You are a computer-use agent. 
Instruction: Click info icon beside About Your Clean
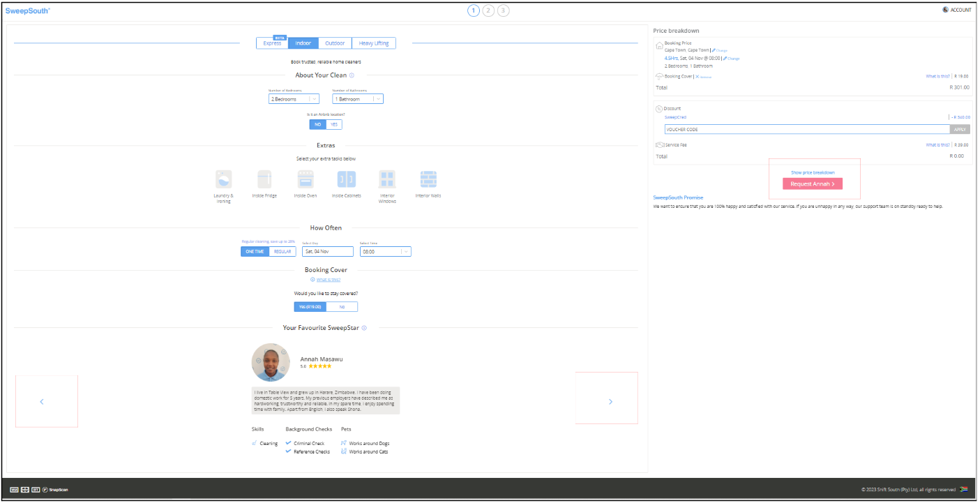click(x=352, y=75)
